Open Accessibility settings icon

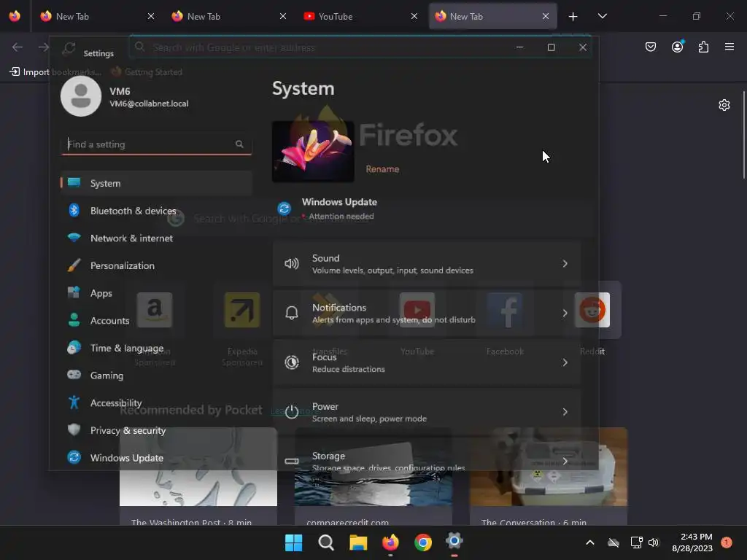[x=74, y=402]
